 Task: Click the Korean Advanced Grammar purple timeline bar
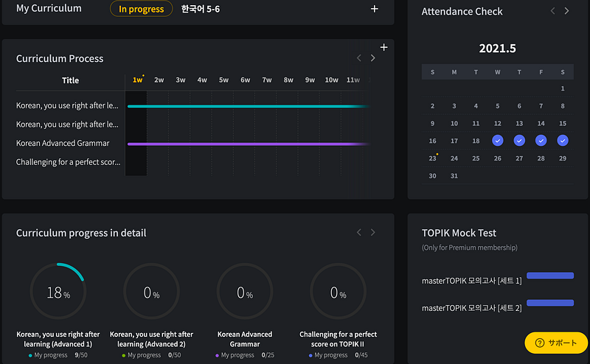pyautogui.click(x=249, y=144)
